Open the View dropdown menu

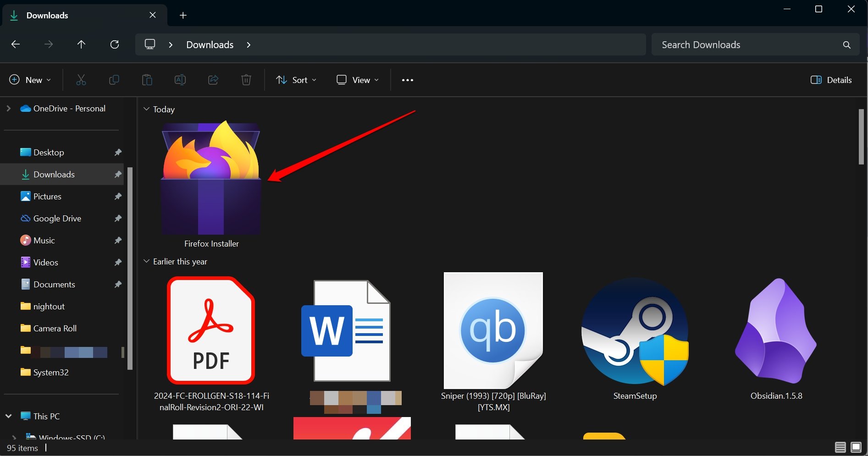click(358, 80)
